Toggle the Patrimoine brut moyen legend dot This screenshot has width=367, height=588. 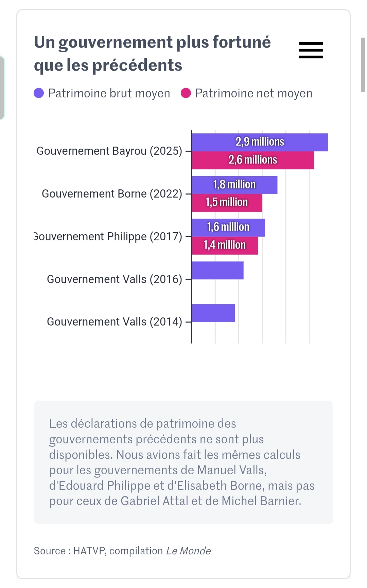point(39,93)
